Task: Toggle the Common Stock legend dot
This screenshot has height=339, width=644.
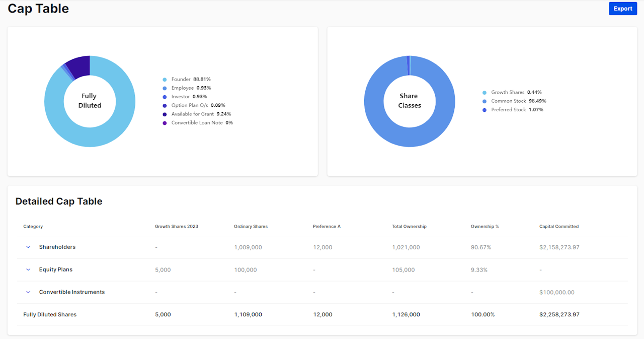Action: [x=485, y=101]
